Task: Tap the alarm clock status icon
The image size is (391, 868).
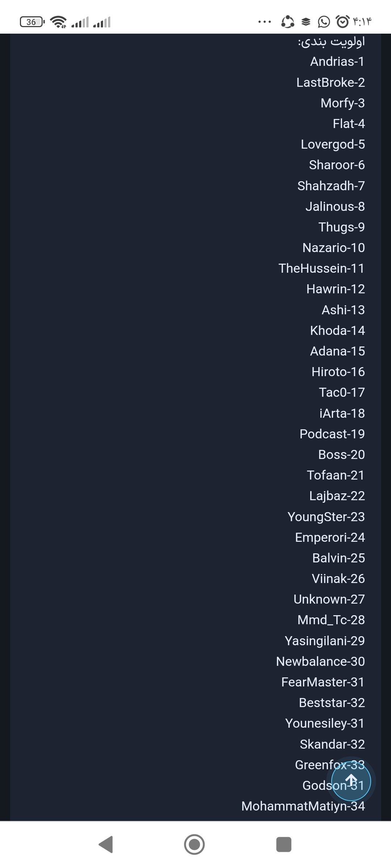Action: click(342, 22)
